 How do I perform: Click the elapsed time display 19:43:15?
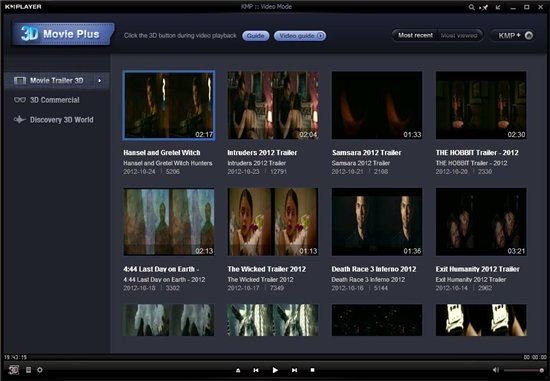pyautogui.click(x=15, y=357)
